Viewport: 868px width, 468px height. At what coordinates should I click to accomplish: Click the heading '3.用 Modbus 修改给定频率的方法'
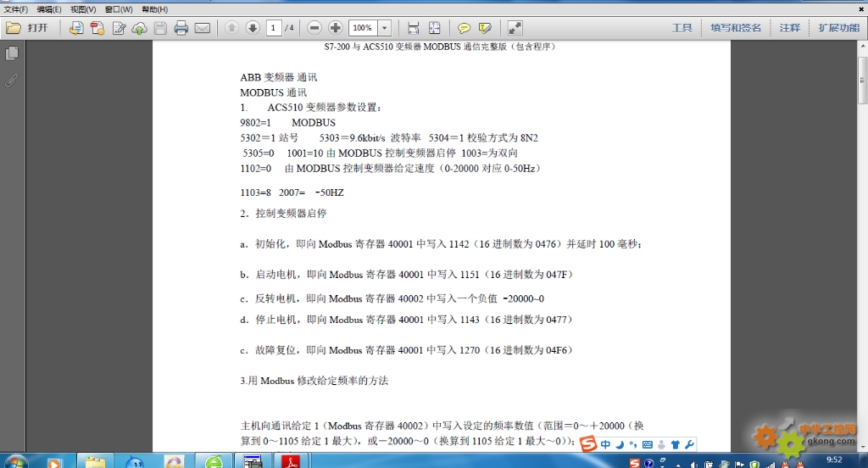coord(314,381)
